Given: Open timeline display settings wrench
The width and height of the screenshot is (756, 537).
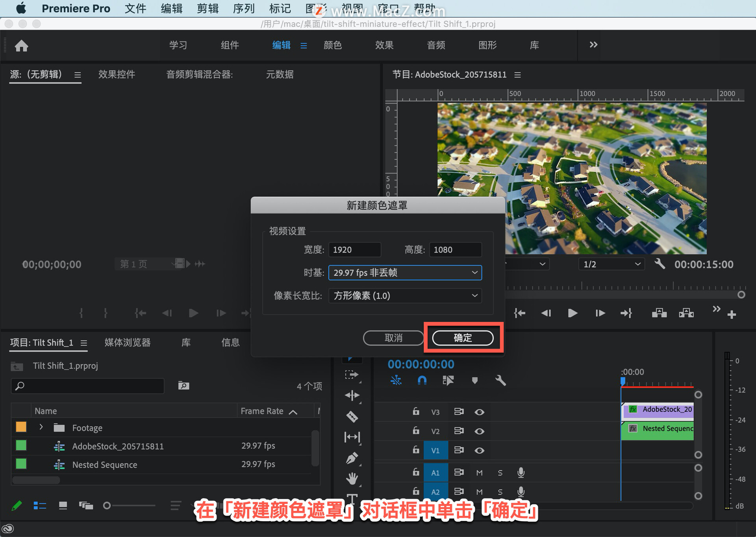Looking at the screenshot, I should (x=500, y=380).
